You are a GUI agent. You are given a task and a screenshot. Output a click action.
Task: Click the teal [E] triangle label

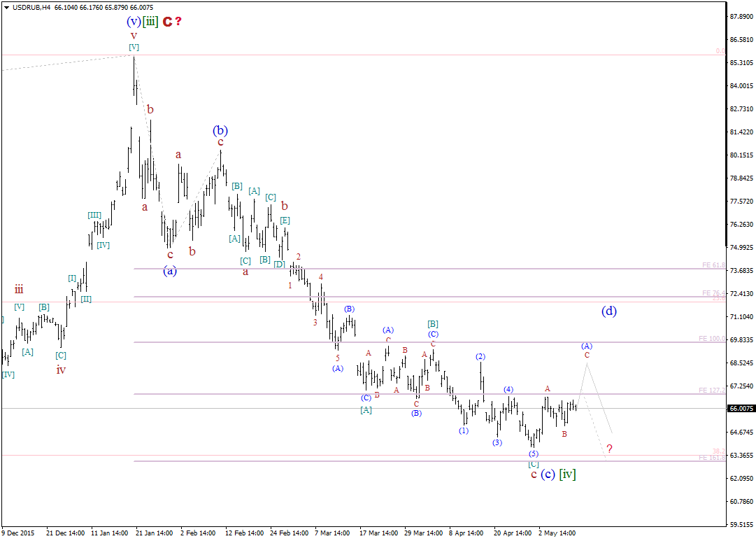click(285, 220)
